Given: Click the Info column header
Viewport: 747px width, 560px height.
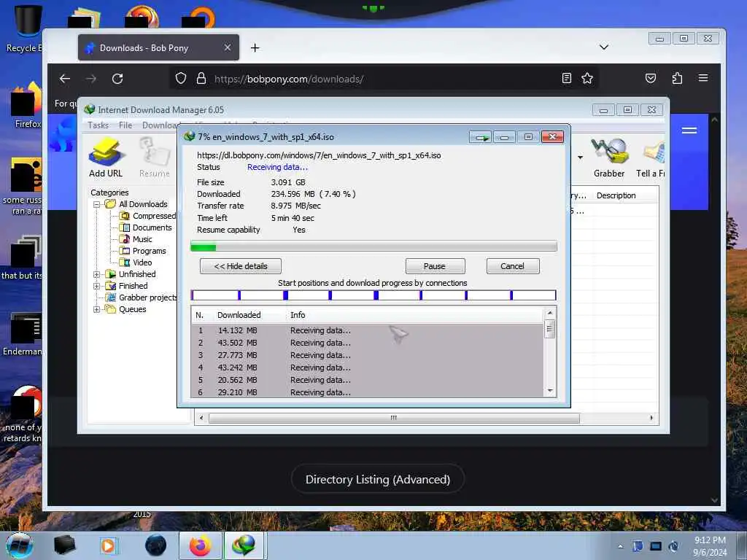Looking at the screenshot, I should [x=414, y=315].
